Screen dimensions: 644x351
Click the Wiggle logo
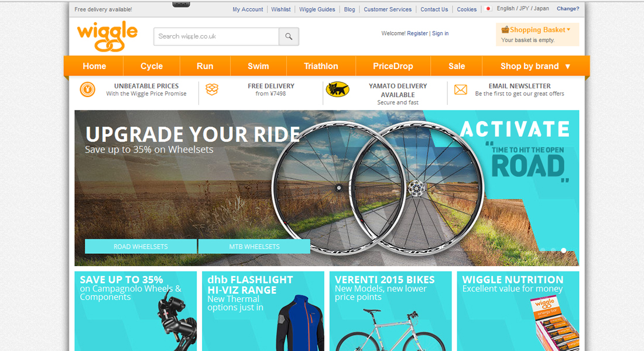pyautogui.click(x=107, y=37)
